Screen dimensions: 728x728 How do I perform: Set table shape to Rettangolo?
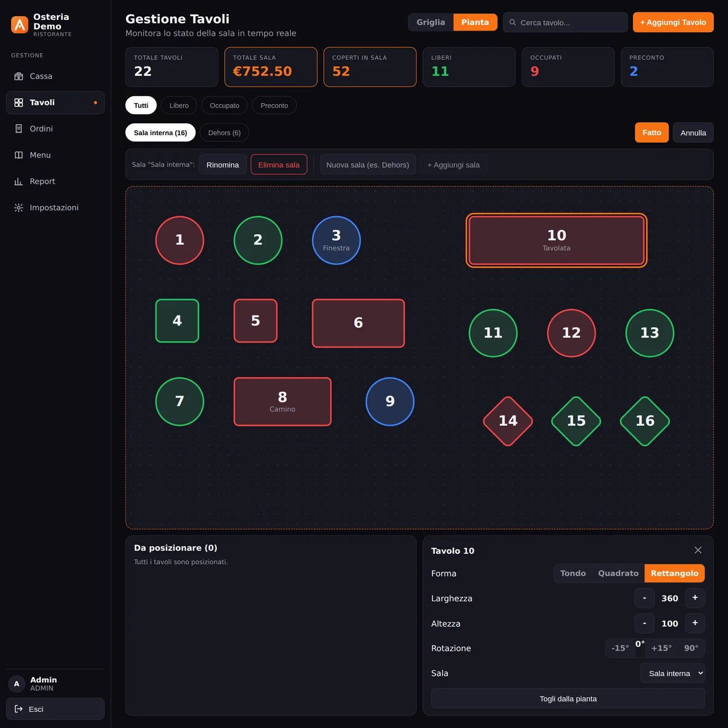pos(674,573)
